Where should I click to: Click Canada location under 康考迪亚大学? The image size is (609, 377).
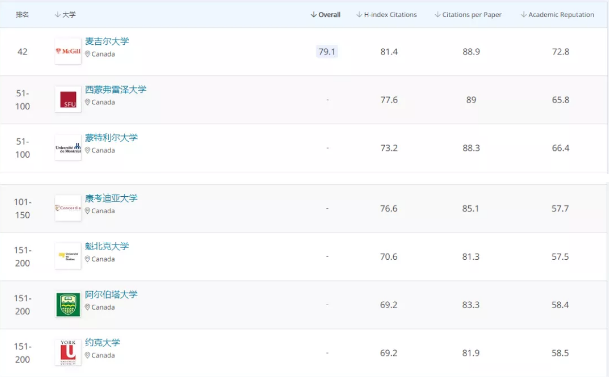(x=100, y=211)
